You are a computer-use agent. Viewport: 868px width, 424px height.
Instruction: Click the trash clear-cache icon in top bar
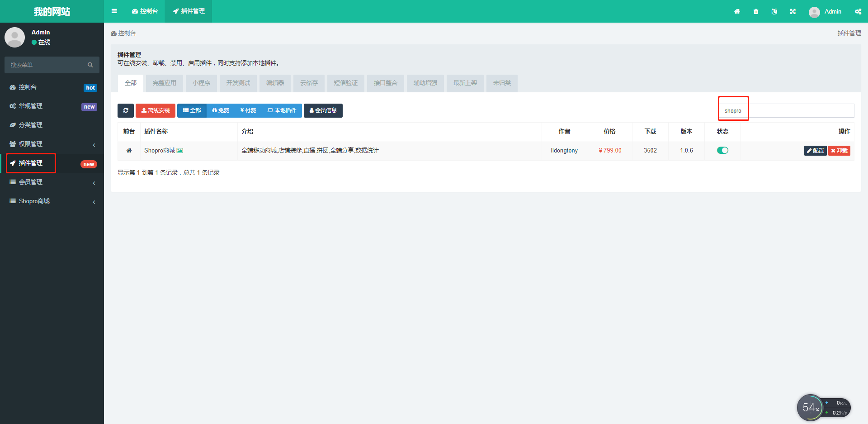click(756, 11)
